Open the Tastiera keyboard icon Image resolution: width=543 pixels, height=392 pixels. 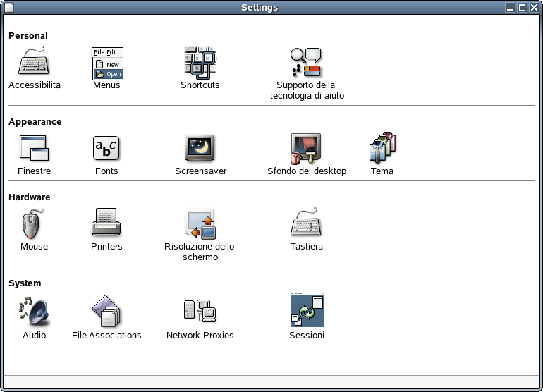306,222
